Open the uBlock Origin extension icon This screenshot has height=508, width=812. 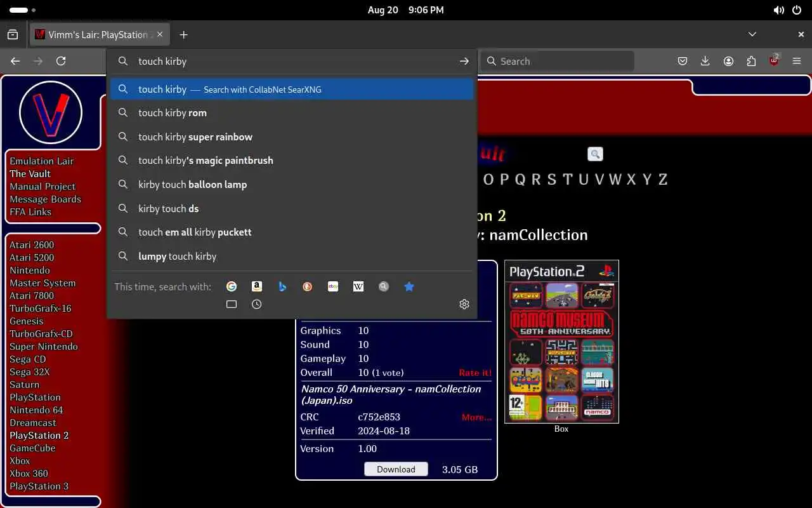pos(774,61)
